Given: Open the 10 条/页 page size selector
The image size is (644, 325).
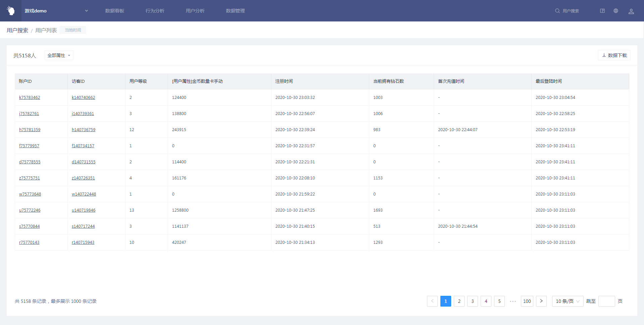Looking at the screenshot, I should 568,301.
